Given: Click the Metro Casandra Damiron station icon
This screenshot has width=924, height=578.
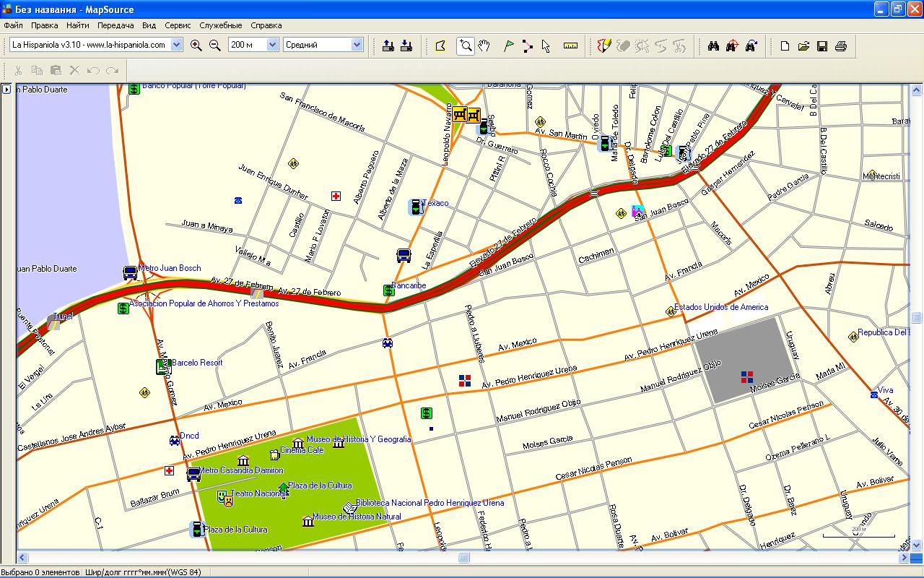Looking at the screenshot, I should 193,475.
